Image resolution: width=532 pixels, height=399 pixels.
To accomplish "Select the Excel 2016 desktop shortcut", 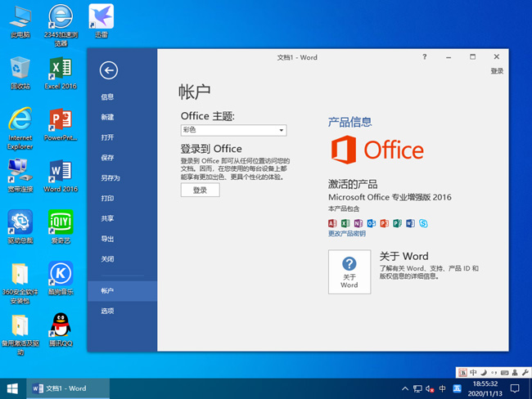I will [x=61, y=73].
